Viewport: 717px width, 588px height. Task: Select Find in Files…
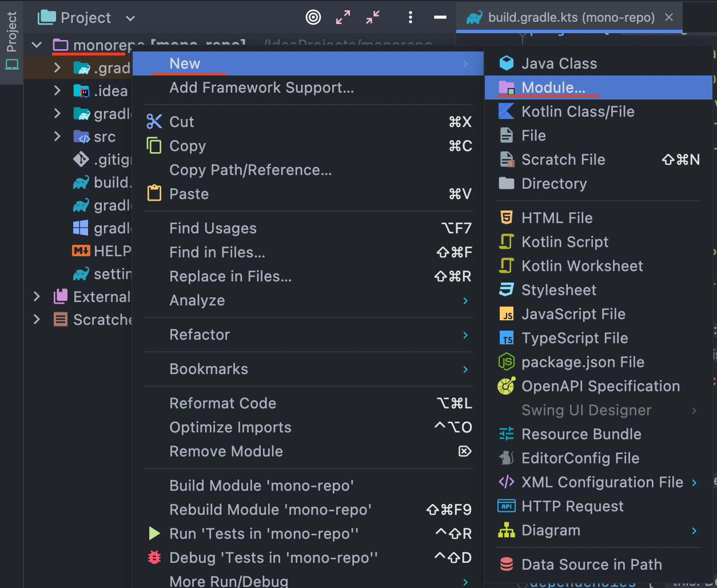308,252
